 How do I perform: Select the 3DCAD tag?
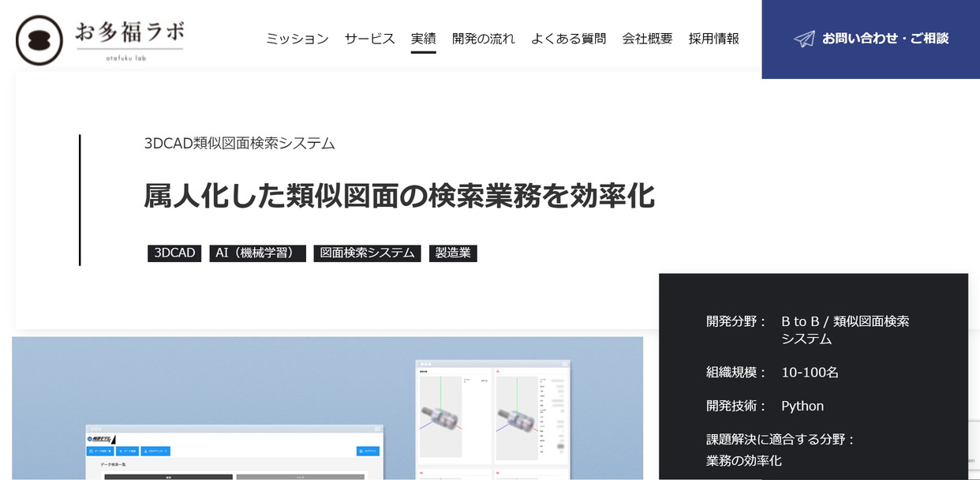(174, 253)
